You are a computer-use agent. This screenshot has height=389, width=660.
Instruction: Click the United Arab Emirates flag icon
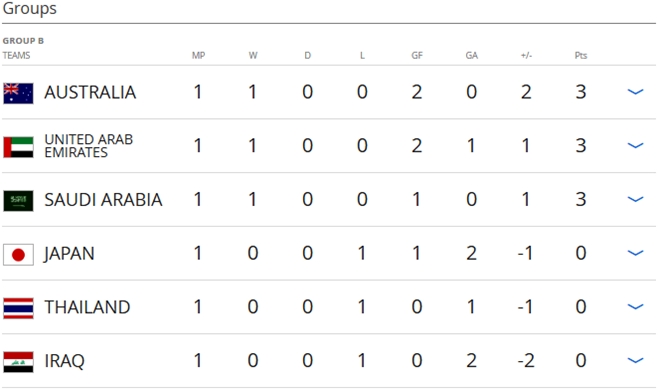click(18, 147)
